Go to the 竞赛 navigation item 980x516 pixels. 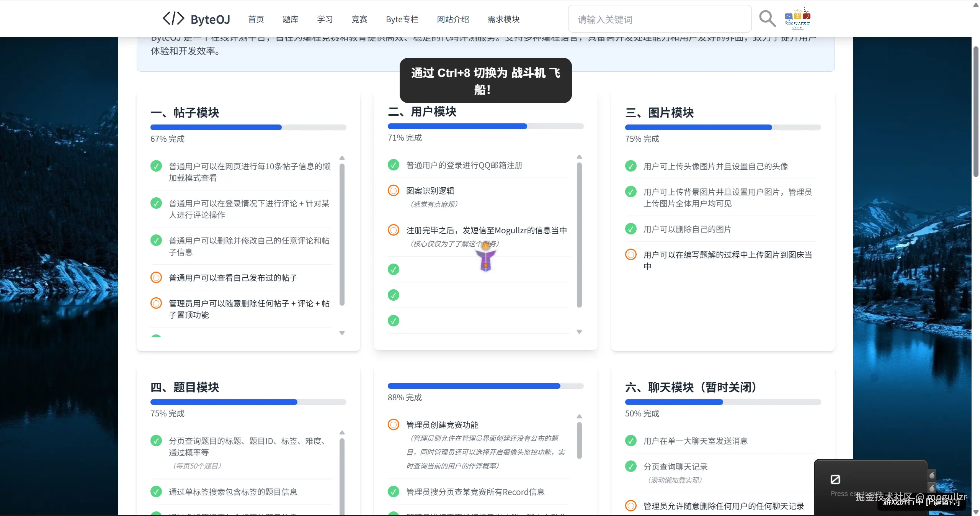click(x=359, y=19)
